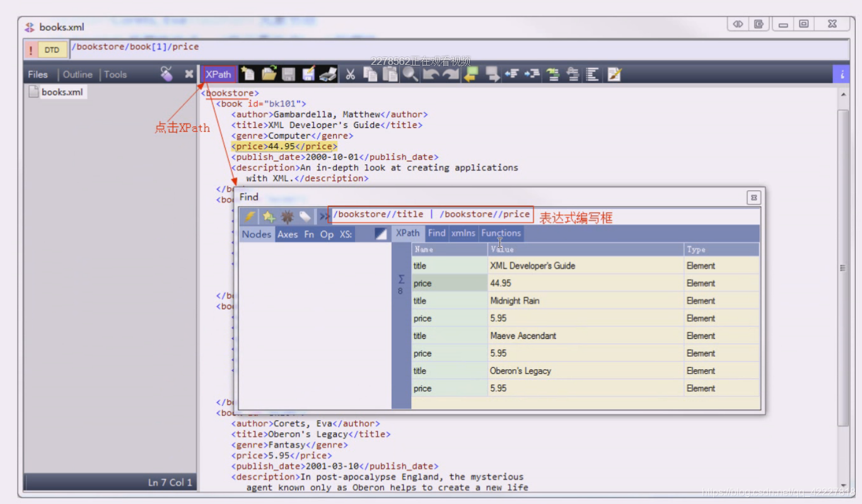Screen dimensions: 862x504
Task: Click the strikethrough lines format icon
Action: click(x=573, y=74)
